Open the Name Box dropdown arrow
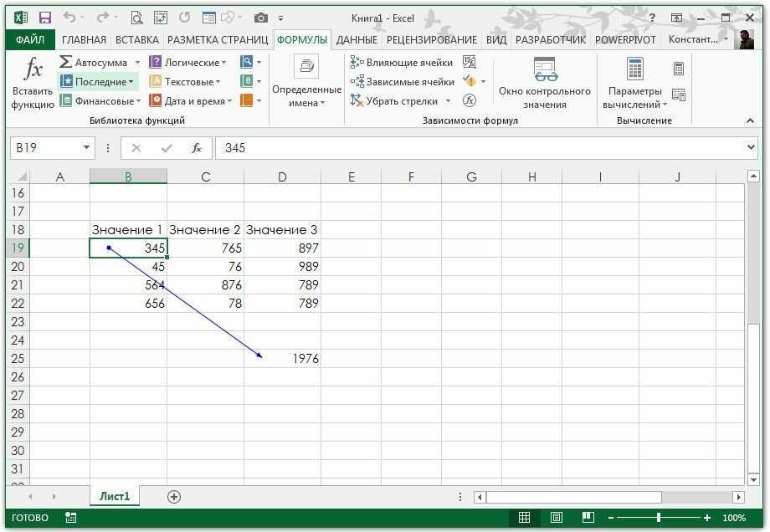Image resolution: width=770 pixels, height=532 pixels. [86, 147]
